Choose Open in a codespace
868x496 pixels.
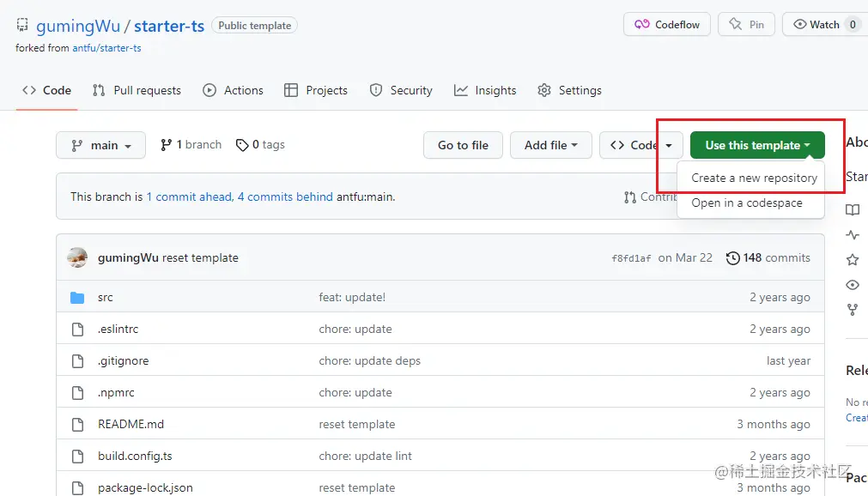coord(746,203)
